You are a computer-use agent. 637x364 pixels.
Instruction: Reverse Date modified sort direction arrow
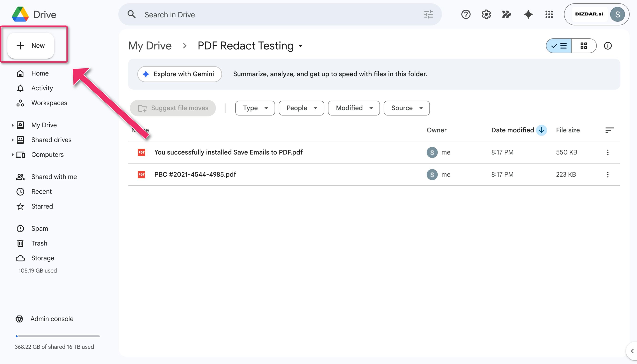coord(541,130)
